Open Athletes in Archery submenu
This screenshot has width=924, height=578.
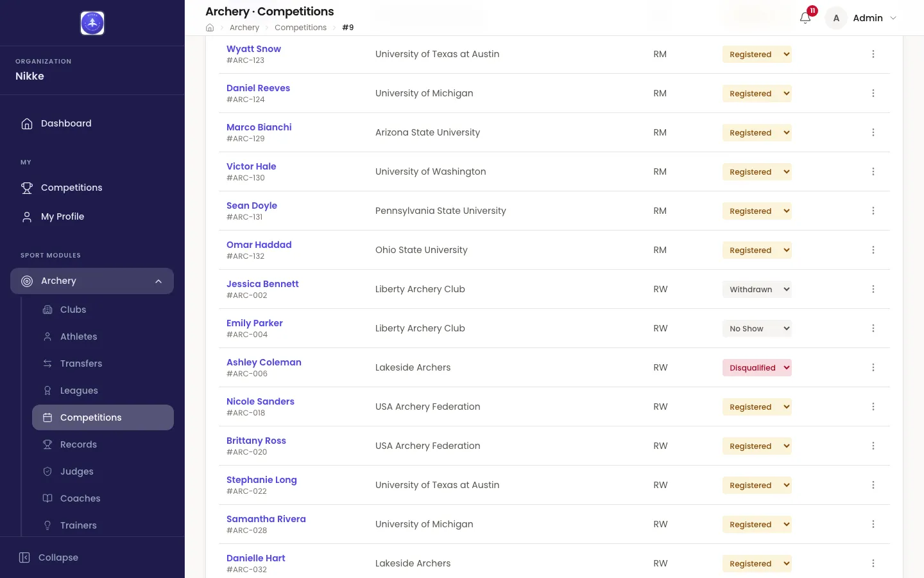tap(103, 337)
